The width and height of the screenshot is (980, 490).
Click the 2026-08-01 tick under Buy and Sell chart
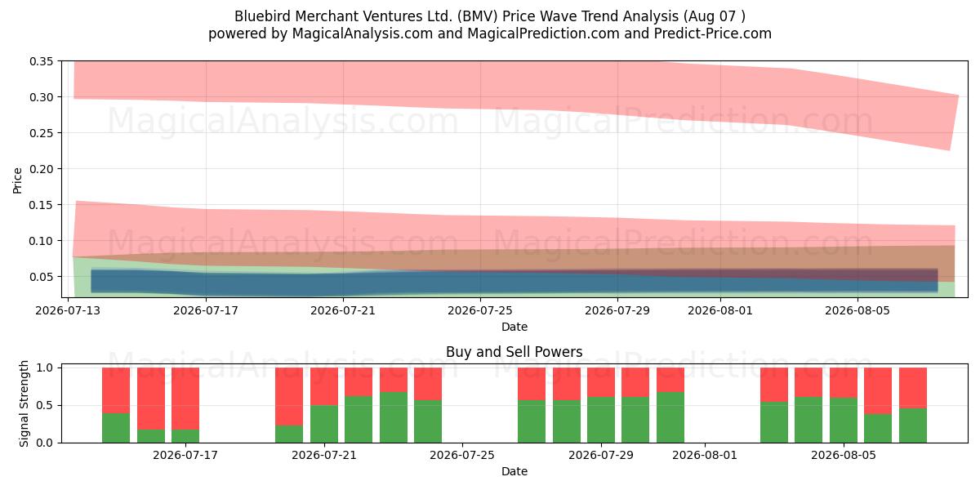[x=705, y=455]
